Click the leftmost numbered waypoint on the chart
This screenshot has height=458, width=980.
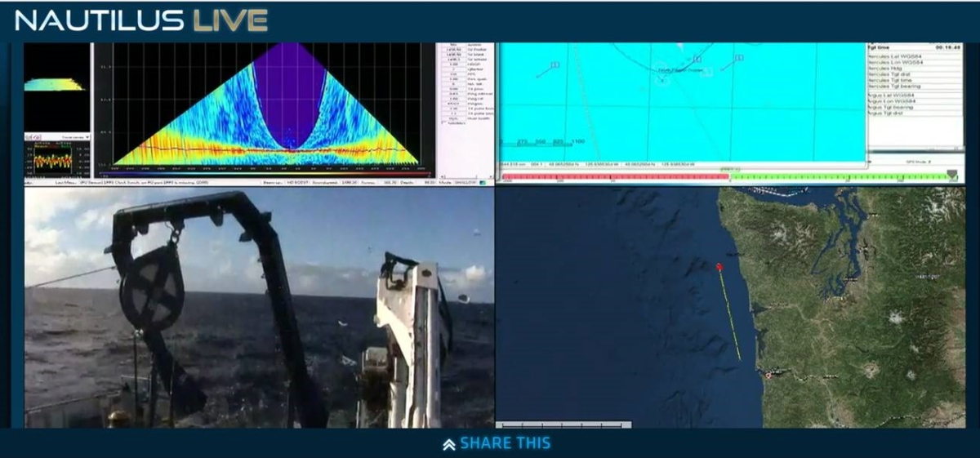point(555,65)
